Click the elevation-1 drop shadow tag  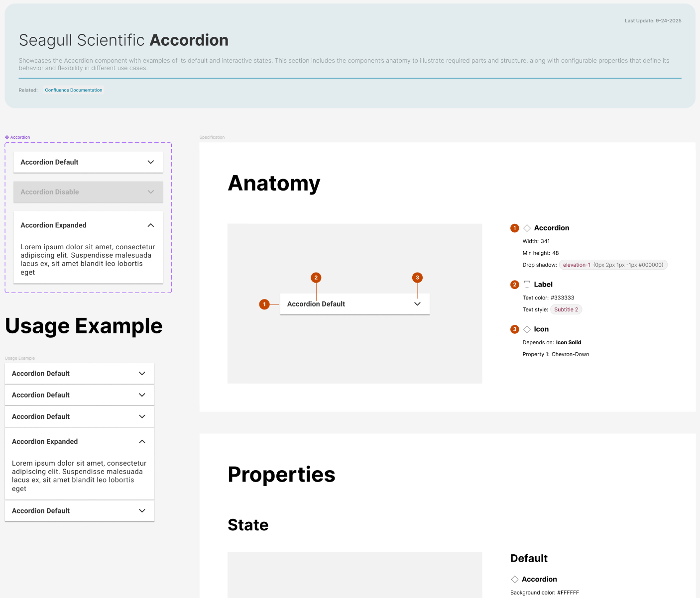[613, 265]
